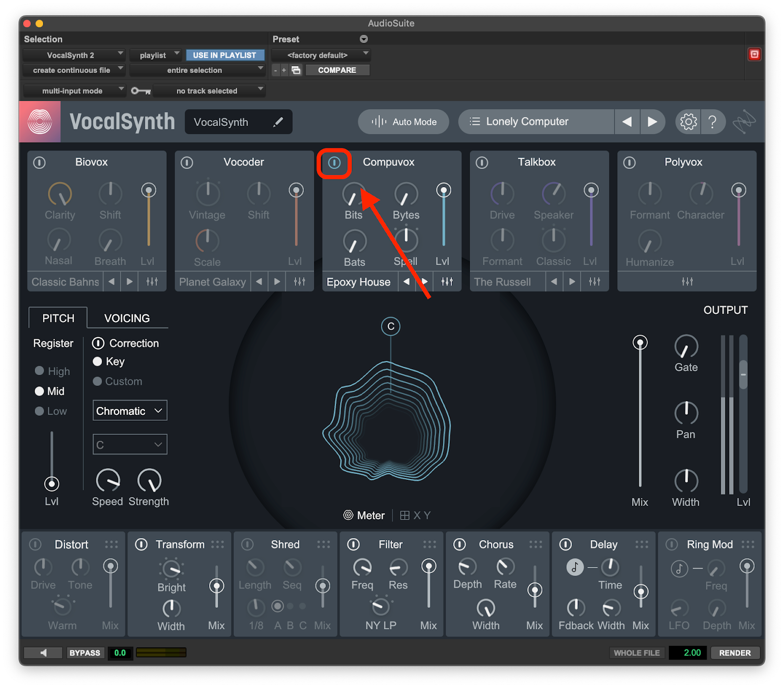Open the Lonely Computer preset browser

(536, 121)
